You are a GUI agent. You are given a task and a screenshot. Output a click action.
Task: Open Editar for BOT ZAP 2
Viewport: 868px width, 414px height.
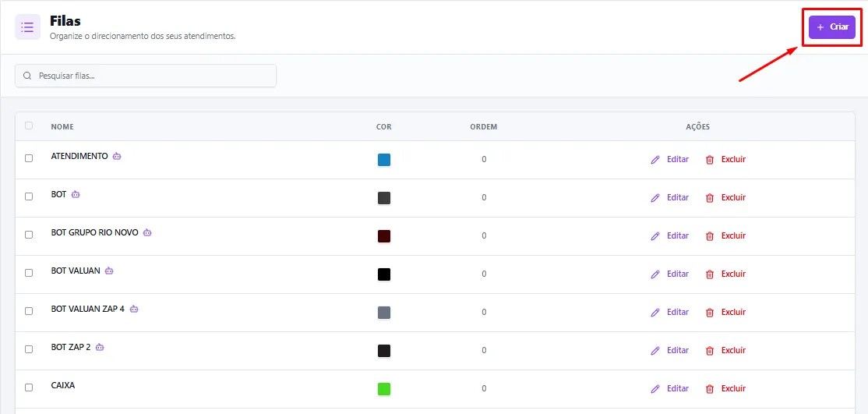pos(670,350)
